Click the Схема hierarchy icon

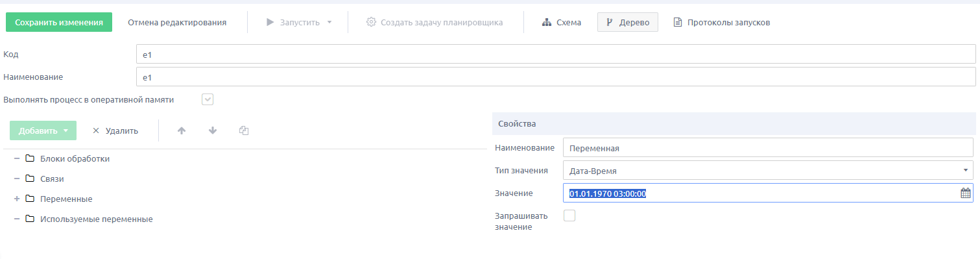tap(546, 22)
